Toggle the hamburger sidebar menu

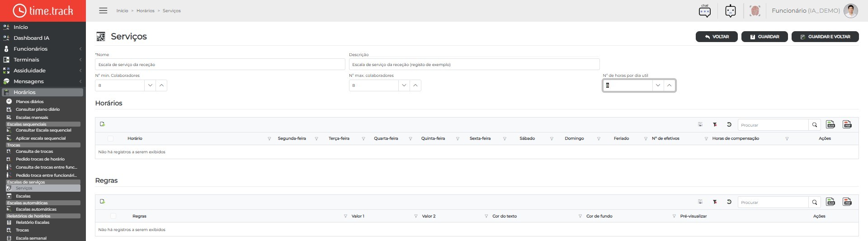pyautogui.click(x=103, y=10)
